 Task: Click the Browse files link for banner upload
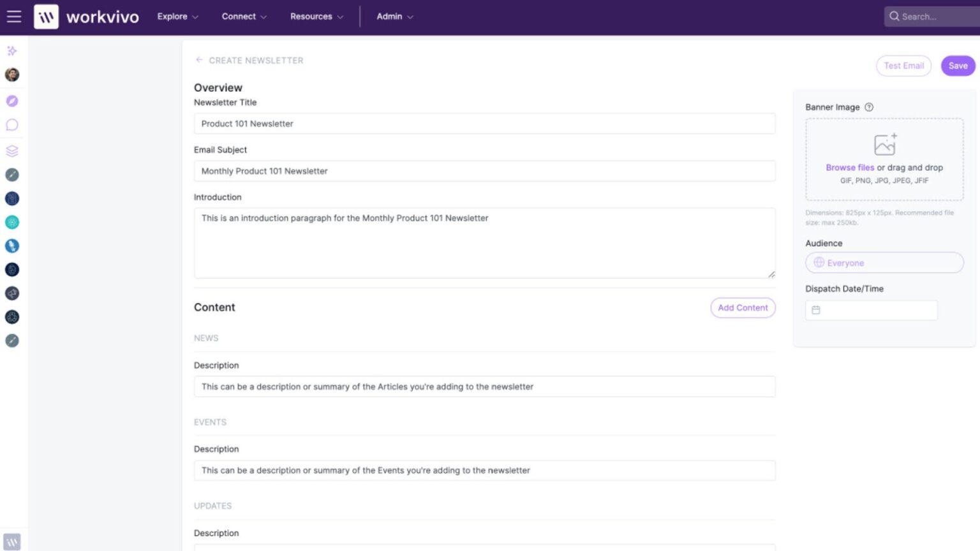[850, 167]
